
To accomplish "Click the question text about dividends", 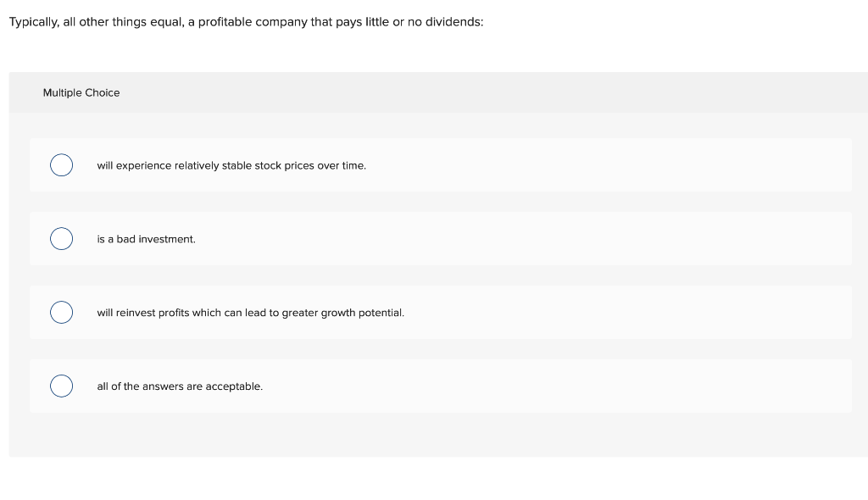I will point(246,21).
